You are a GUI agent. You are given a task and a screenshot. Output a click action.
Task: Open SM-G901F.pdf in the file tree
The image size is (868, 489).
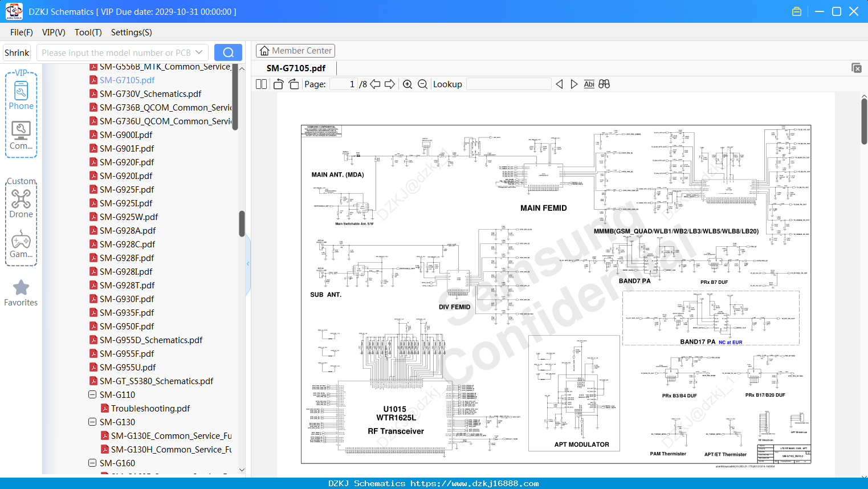(127, 148)
